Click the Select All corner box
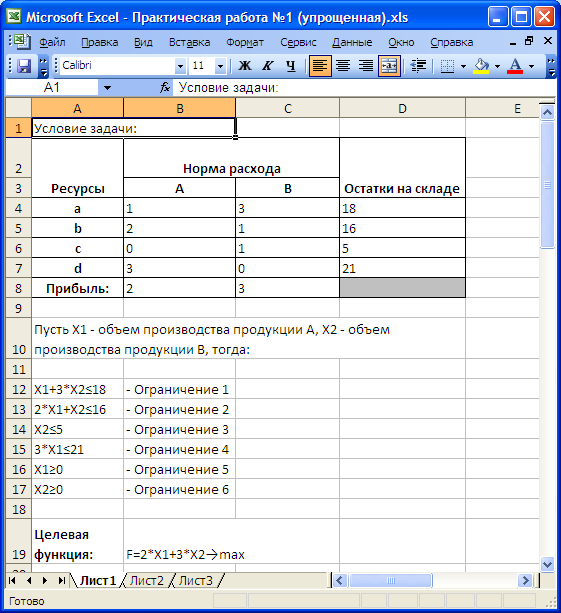The height and width of the screenshot is (613, 561). tap(18, 108)
